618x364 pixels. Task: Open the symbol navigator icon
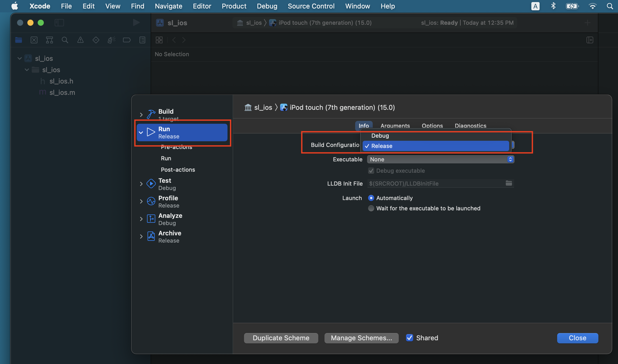coord(50,40)
